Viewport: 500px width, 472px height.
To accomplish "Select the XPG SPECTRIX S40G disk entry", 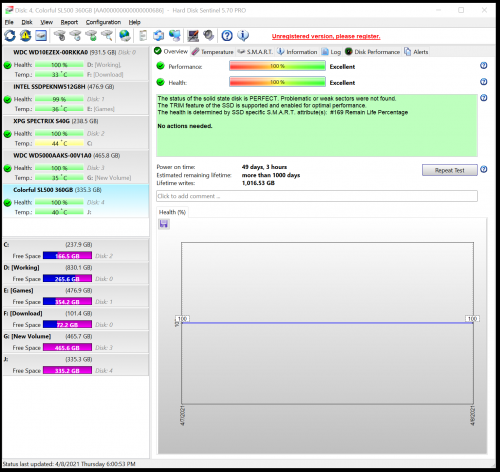I will 76,132.
